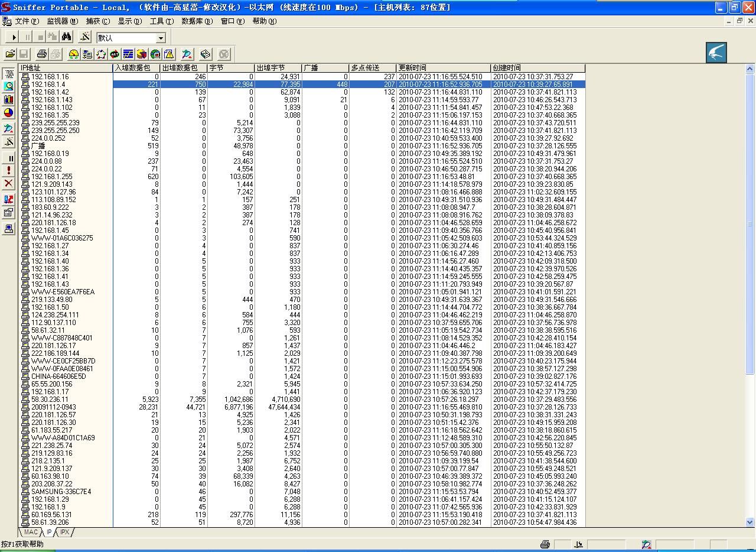Image resolution: width=756 pixels, height=552 pixels.
Task: Click the ART application response time icon
Action: 115,54
